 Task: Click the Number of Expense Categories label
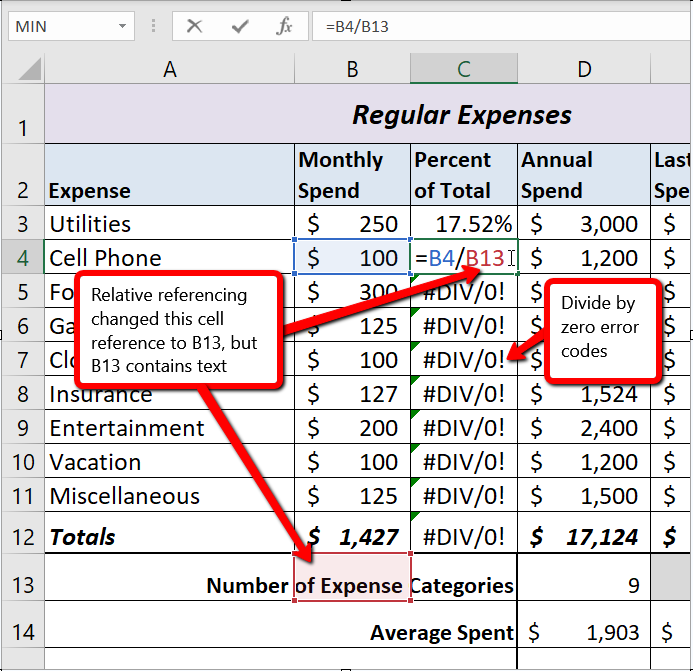(360, 585)
